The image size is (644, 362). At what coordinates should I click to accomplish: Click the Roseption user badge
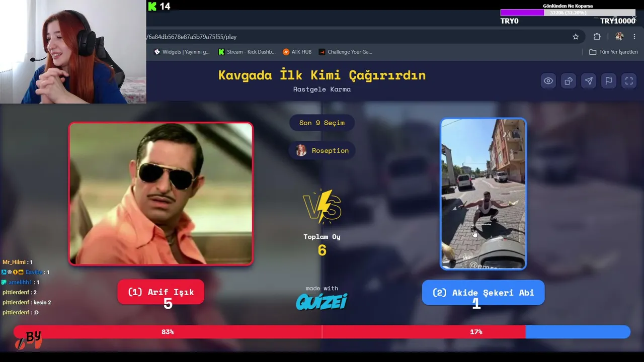322,150
